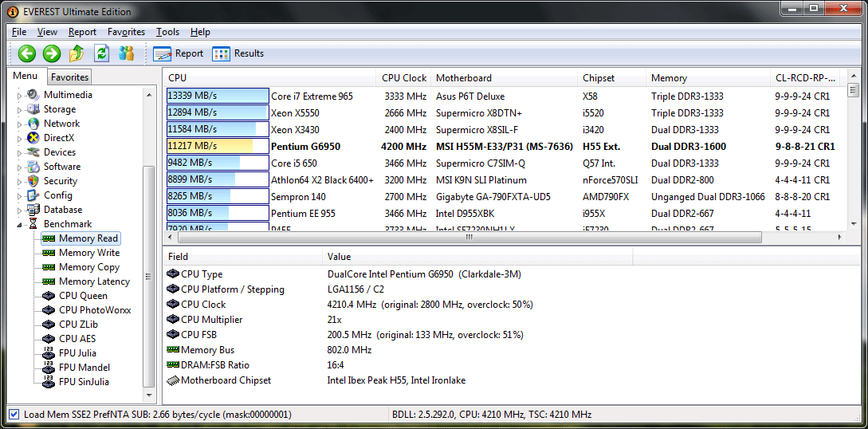Click the sidebar tree scroll down arrow
Image resolution: width=868 pixels, height=429 pixels.
(148, 396)
